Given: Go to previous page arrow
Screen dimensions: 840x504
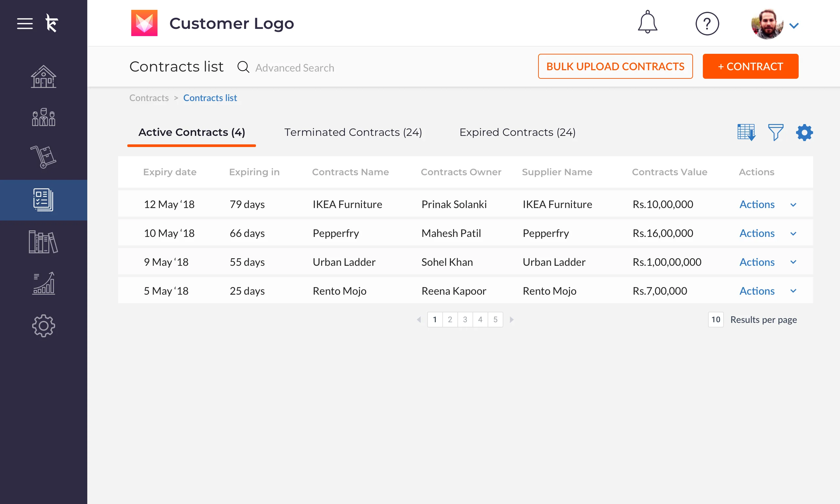Looking at the screenshot, I should [419, 320].
